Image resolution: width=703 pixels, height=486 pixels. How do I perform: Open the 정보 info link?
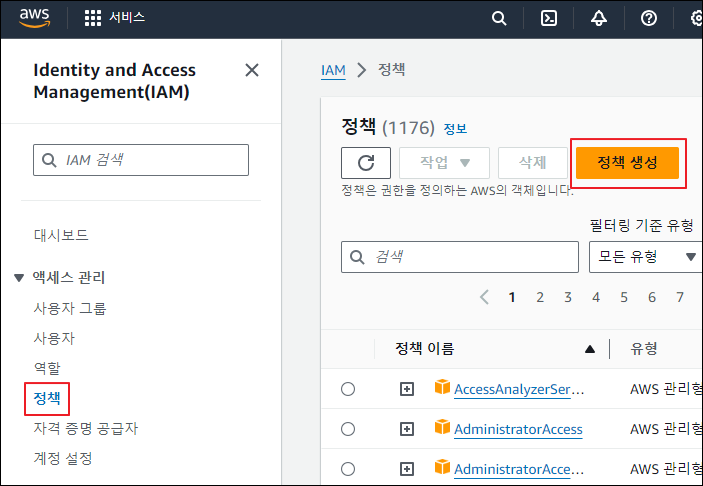click(x=455, y=129)
